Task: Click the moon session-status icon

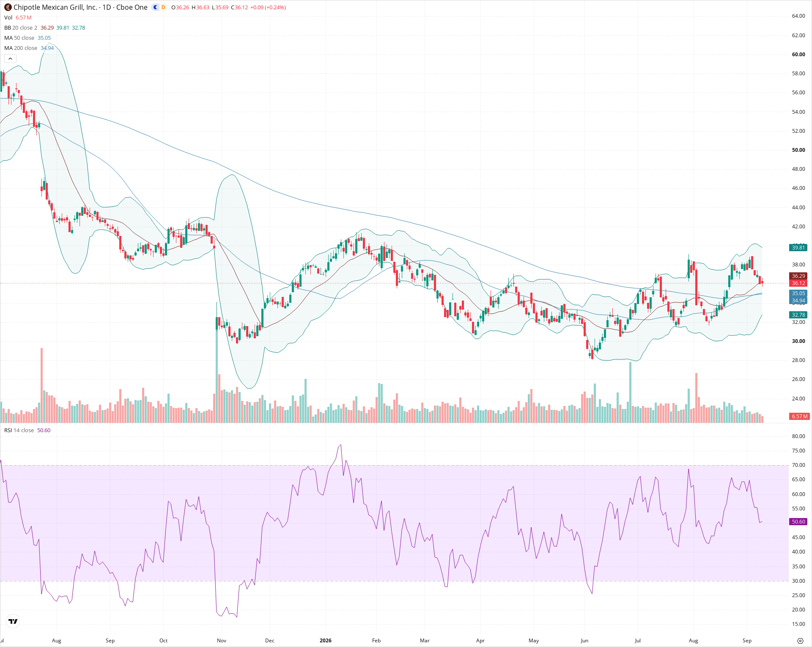Action: click(156, 7)
